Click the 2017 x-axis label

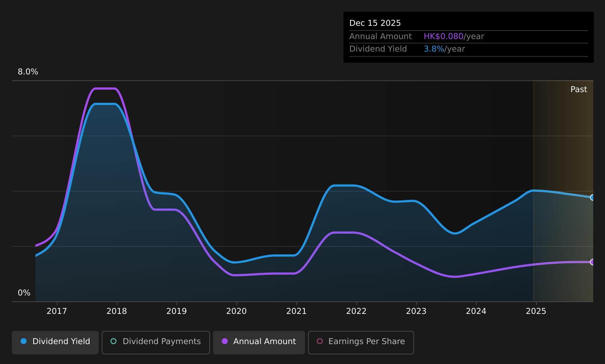(x=57, y=311)
